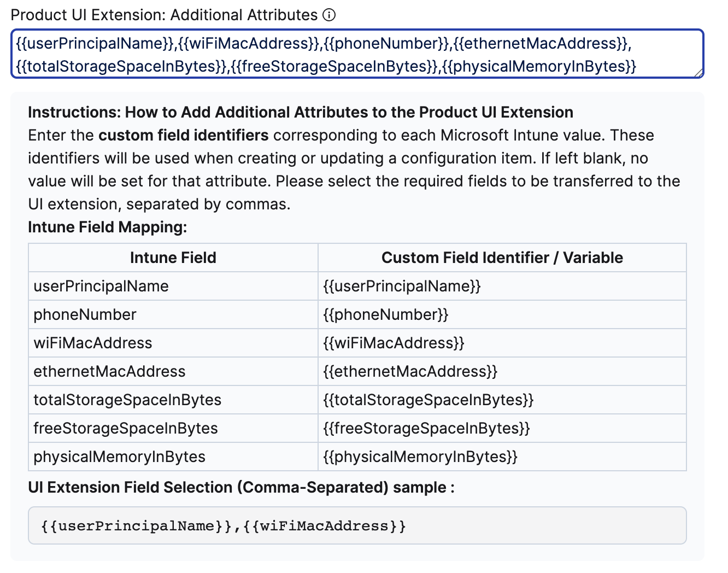Select the 'totalStorageSpaceInBytes' Intune field cell
Image resolution: width=728 pixels, height=573 pixels.
coord(173,400)
